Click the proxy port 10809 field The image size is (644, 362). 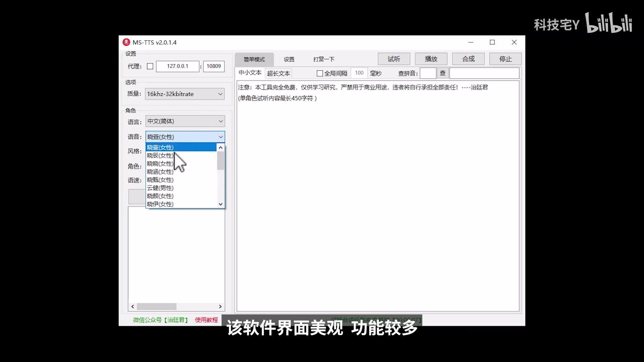(x=214, y=66)
